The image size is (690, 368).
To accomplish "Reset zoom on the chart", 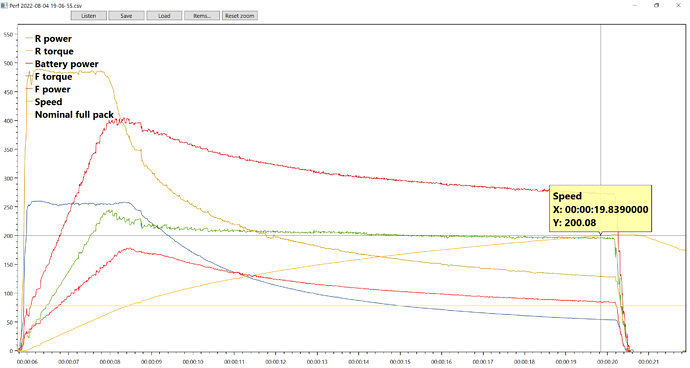I will coord(240,16).
